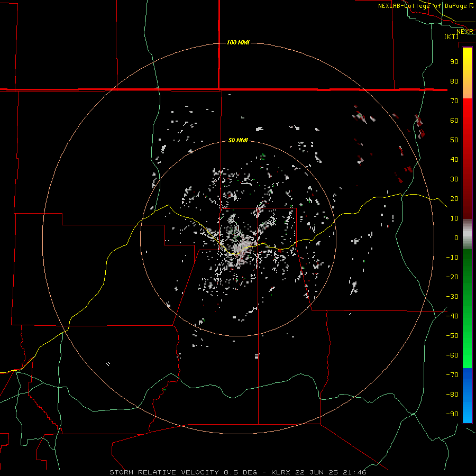This screenshot has height=476, width=476.
Task: Click the "40" value on the color scale
Action: tap(454, 160)
